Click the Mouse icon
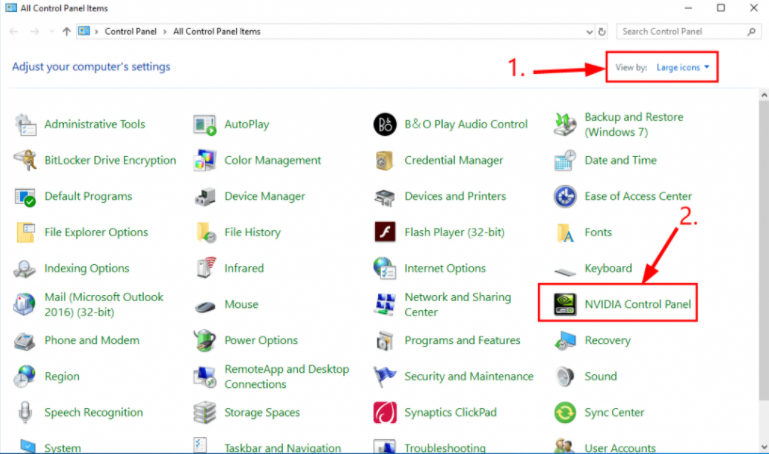 pos(205,306)
